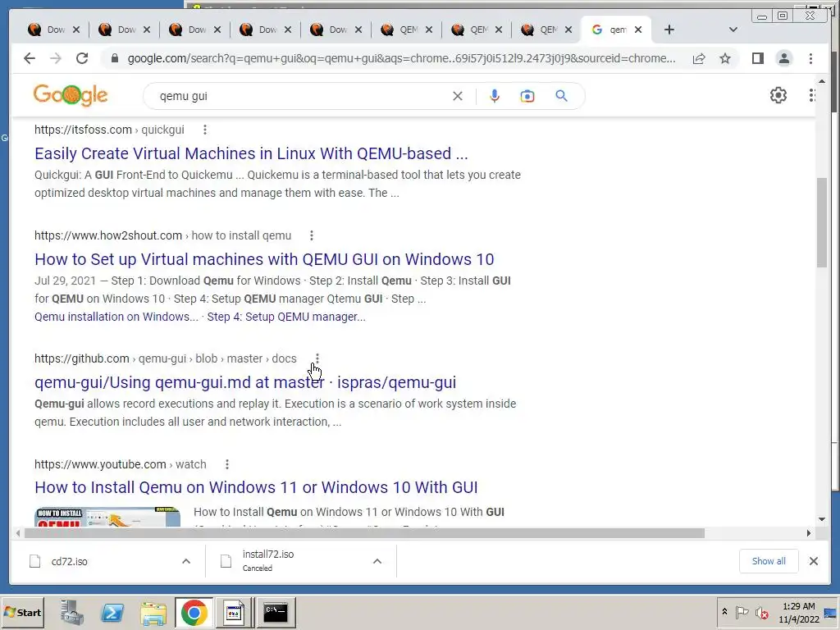This screenshot has height=630, width=840.
Task: Close the last QEM tab
Action: [x=568, y=30]
